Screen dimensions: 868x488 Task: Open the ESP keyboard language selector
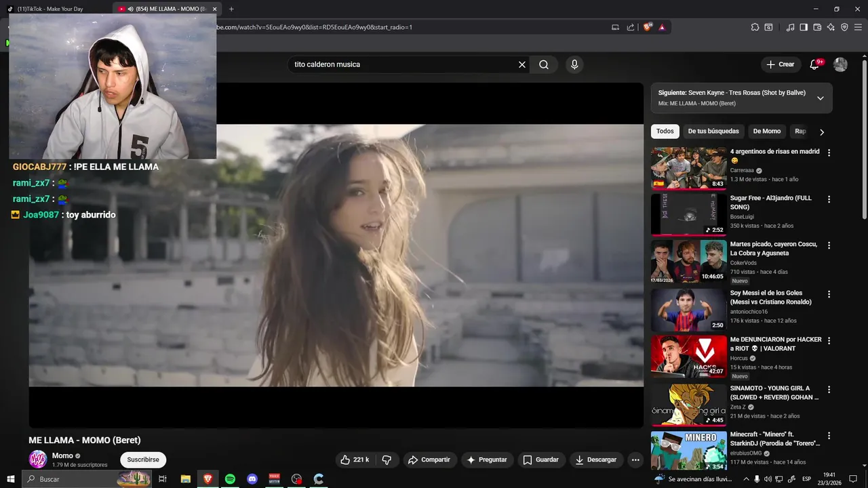[806, 479]
